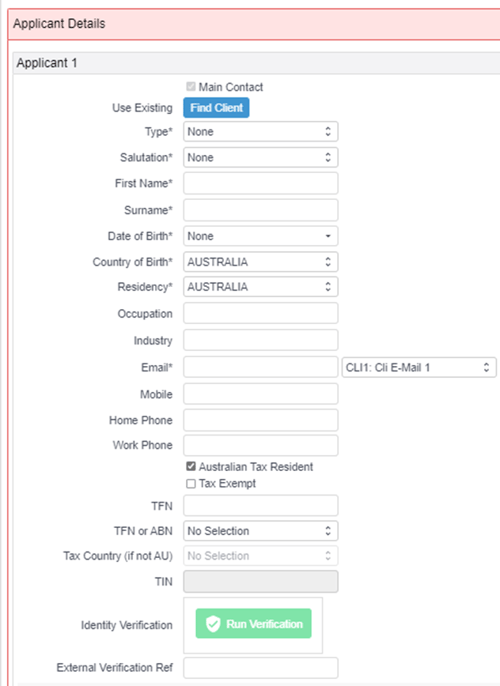Open the CLI1: Cli E-Mail 1 dropdown
This screenshot has height=686, width=500.
(x=419, y=368)
